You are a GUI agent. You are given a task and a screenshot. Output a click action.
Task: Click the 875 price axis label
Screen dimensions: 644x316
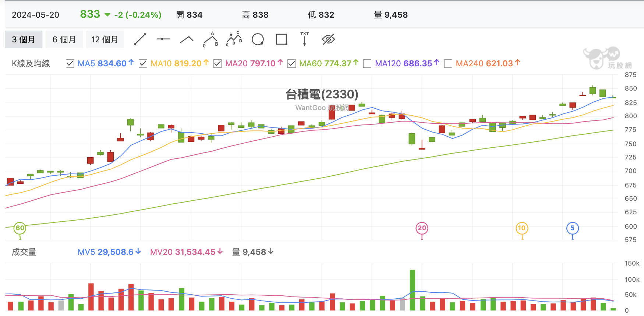[x=630, y=75]
